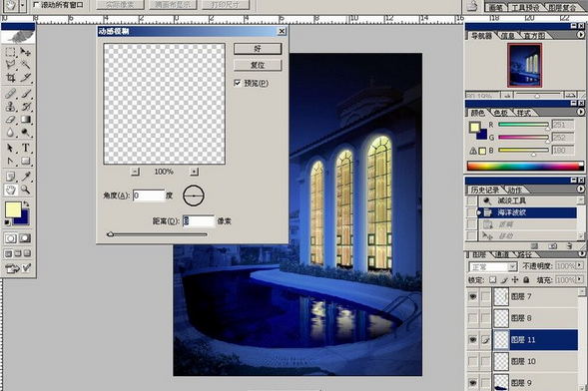Select the Gradient tool
Viewport: 588px width, 391px height.
click(25, 120)
